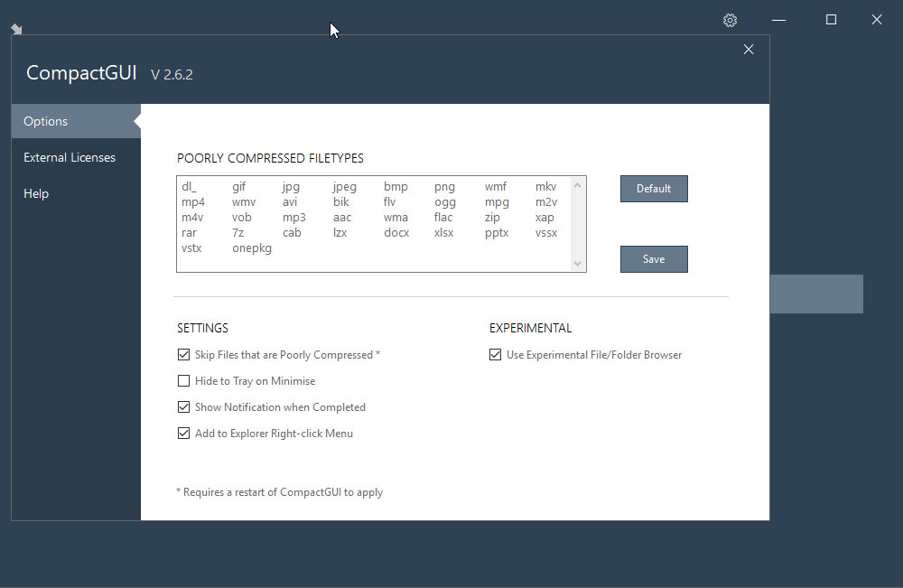The width and height of the screenshot is (903, 588).
Task: Click the 'flv' filetype entry
Action: click(390, 202)
